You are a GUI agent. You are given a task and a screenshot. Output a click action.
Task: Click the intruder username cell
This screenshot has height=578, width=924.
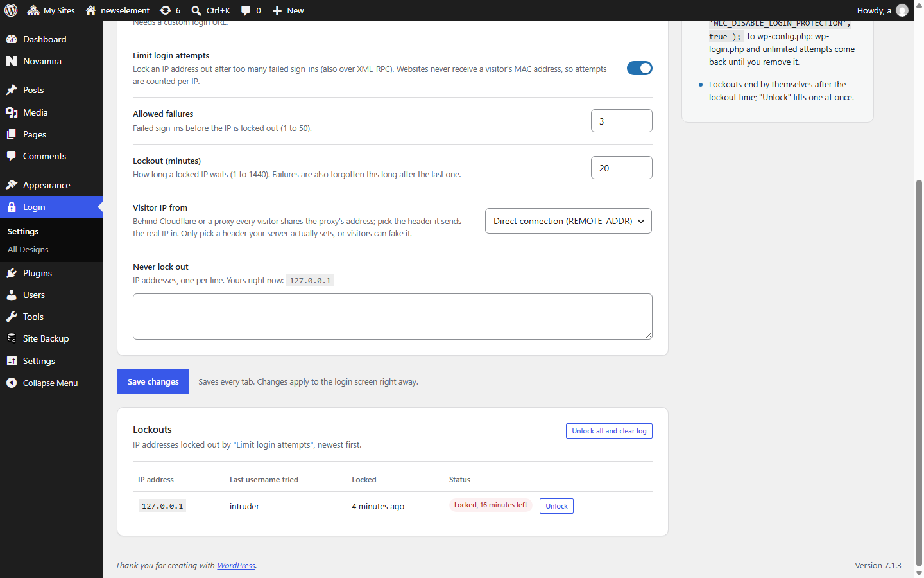click(244, 506)
